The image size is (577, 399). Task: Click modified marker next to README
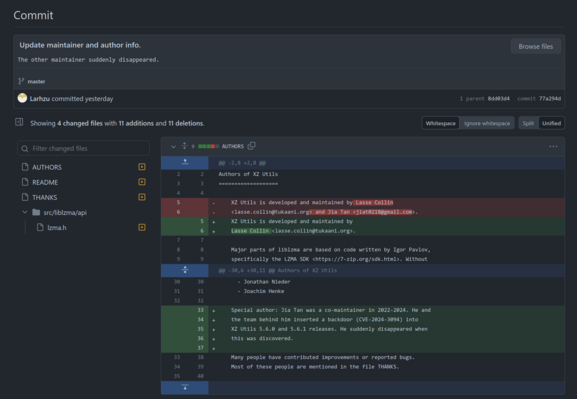(x=142, y=182)
